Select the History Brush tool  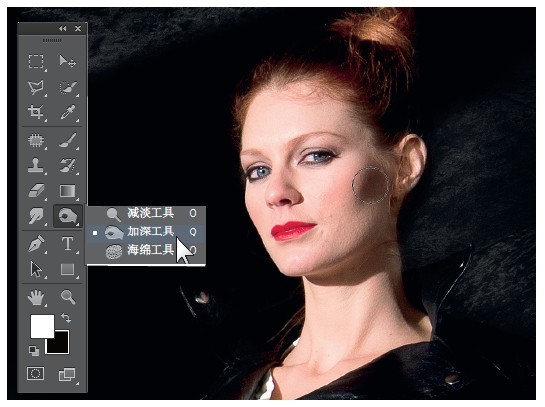tap(67, 165)
